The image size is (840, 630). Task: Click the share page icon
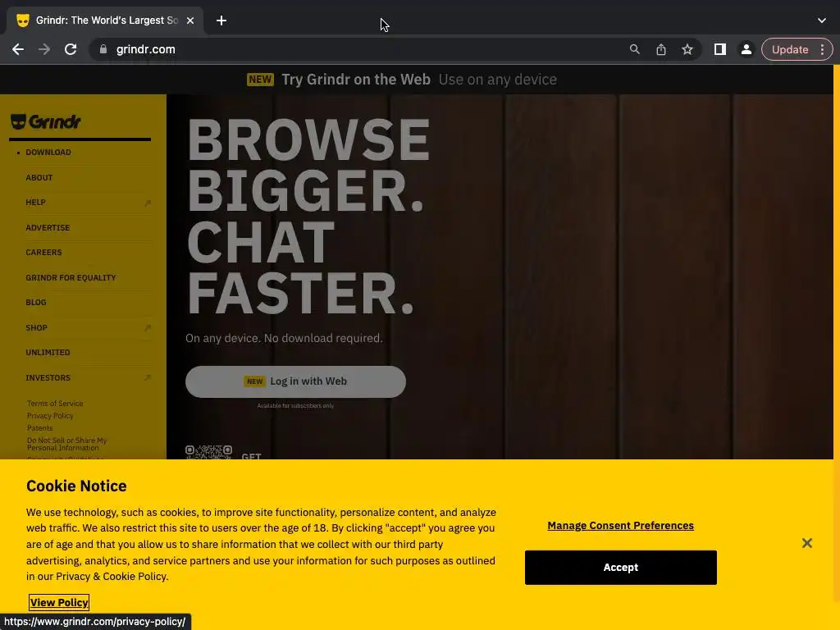661,49
